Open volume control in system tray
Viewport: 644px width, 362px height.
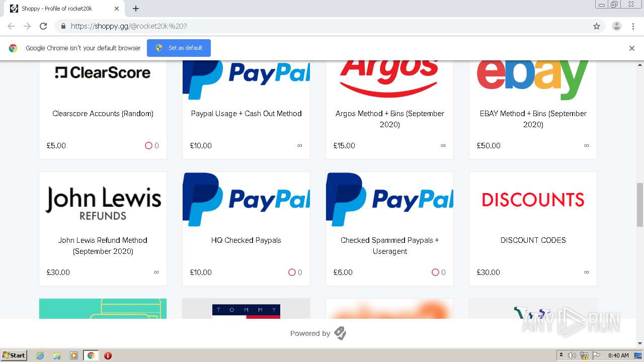[x=572, y=355]
